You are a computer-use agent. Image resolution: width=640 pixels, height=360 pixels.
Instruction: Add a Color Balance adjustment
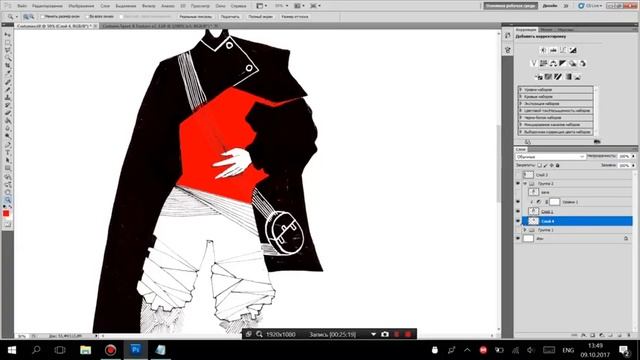553,63
